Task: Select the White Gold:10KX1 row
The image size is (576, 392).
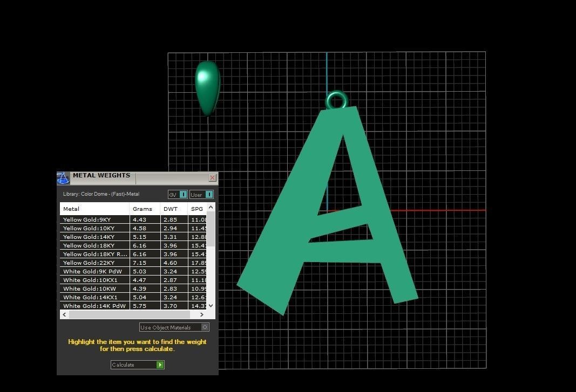Action: (x=133, y=280)
